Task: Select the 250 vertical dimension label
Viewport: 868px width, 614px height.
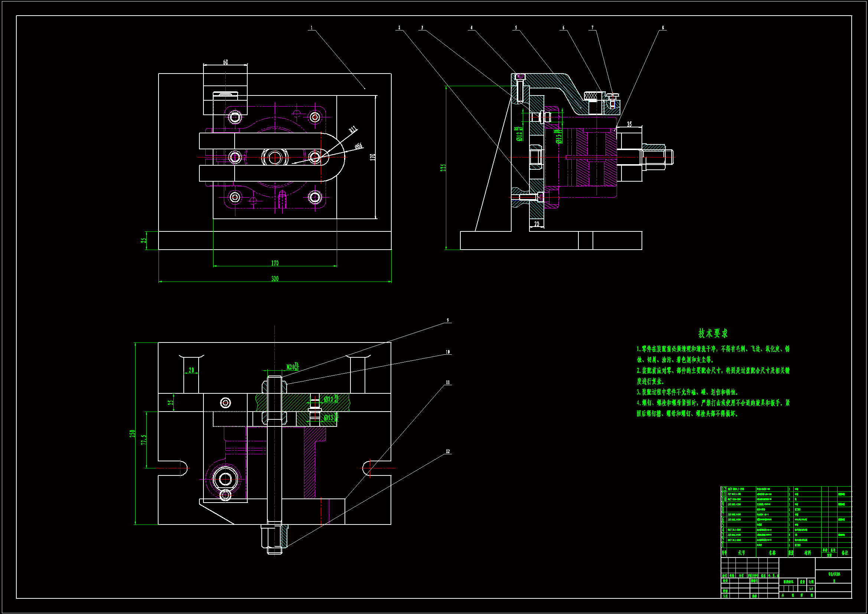Action: pos(132,433)
